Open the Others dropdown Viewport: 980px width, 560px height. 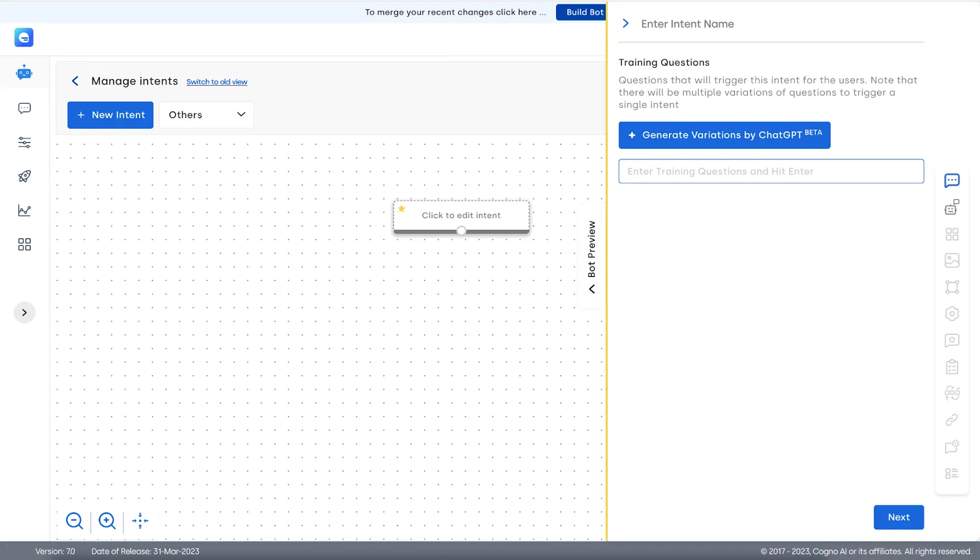point(206,115)
